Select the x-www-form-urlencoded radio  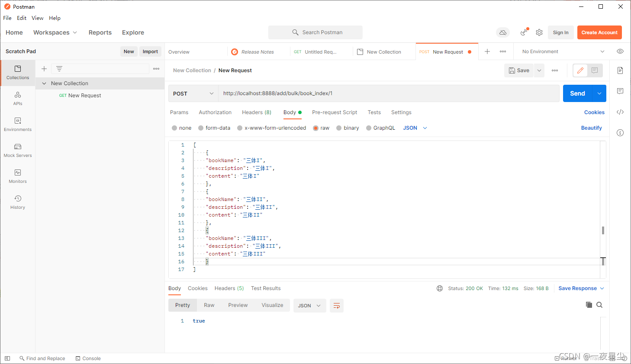240,128
